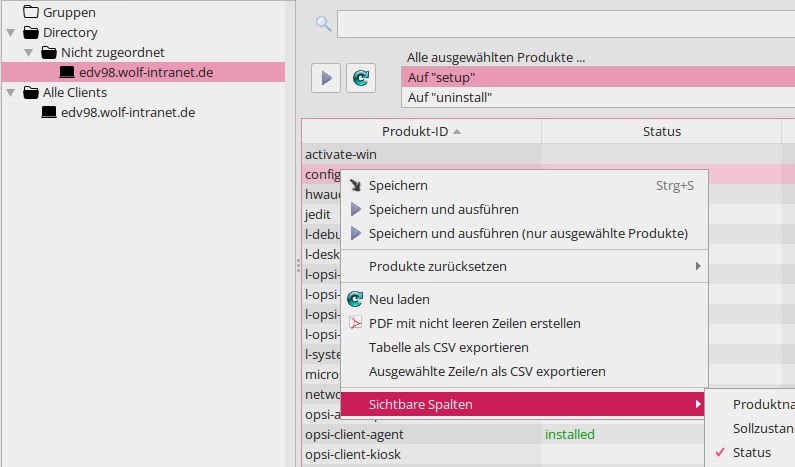Choose PDF mit nicht leeren Zeilen erstellen
The height and width of the screenshot is (467, 795).
(524, 323)
